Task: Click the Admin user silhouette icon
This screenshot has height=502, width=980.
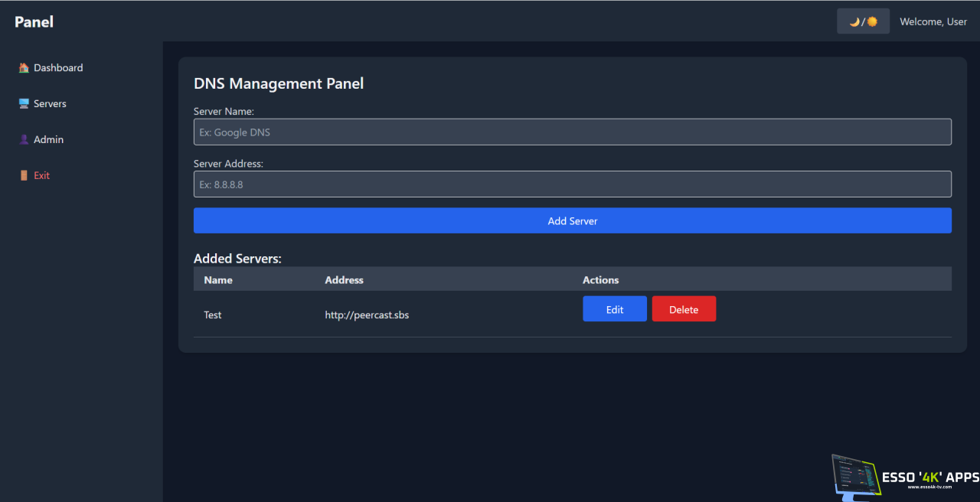Action: pyautogui.click(x=24, y=140)
